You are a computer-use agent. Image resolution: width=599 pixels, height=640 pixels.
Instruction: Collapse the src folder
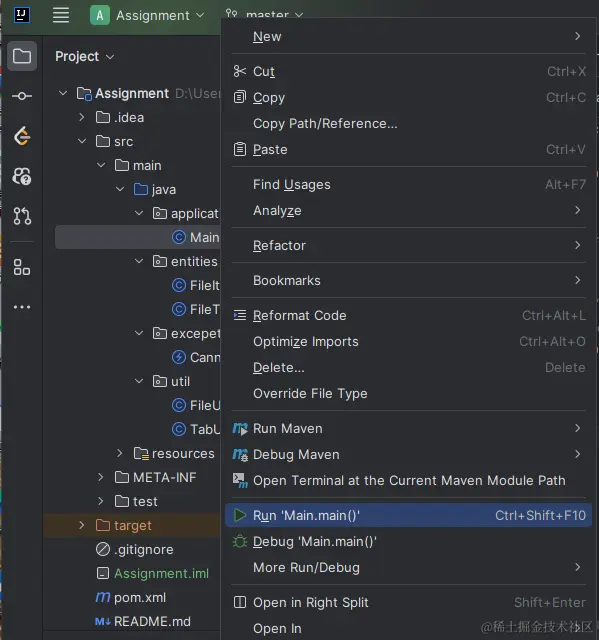click(x=82, y=141)
